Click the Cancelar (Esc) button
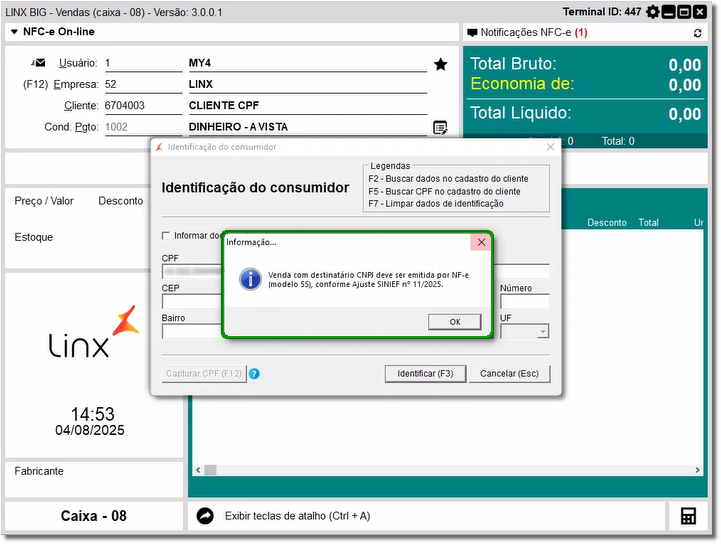Screen dimensions: 721x544 coord(509,374)
